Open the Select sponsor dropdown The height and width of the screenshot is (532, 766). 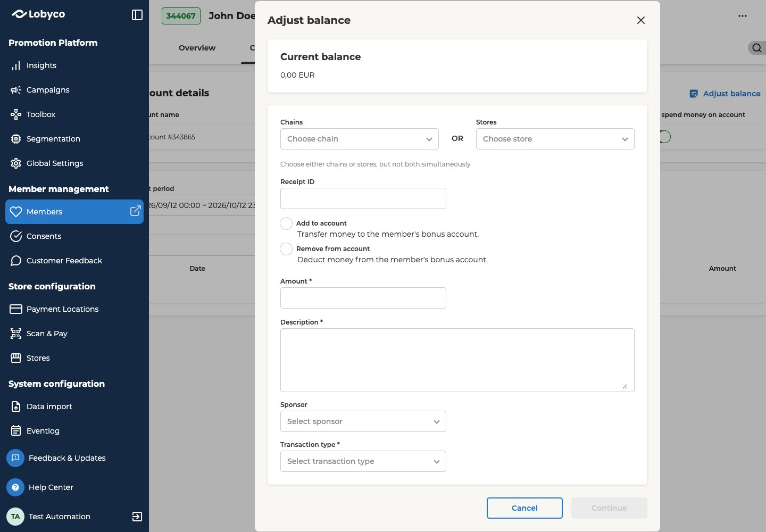point(363,421)
